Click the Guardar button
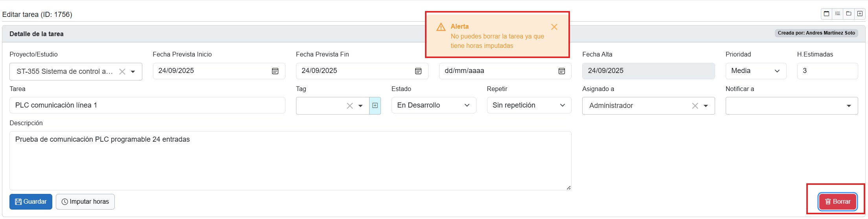This screenshot has height=219, width=868. pos(31,202)
